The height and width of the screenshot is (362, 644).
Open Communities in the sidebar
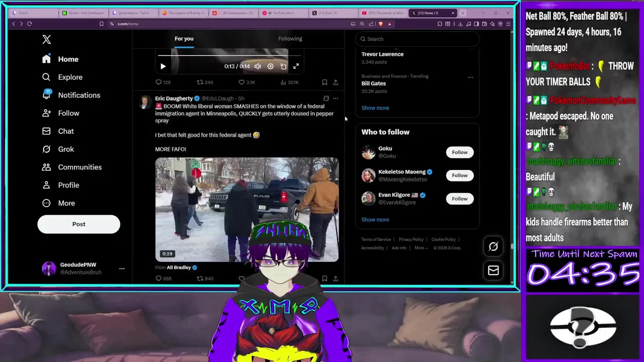[x=72, y=167]
